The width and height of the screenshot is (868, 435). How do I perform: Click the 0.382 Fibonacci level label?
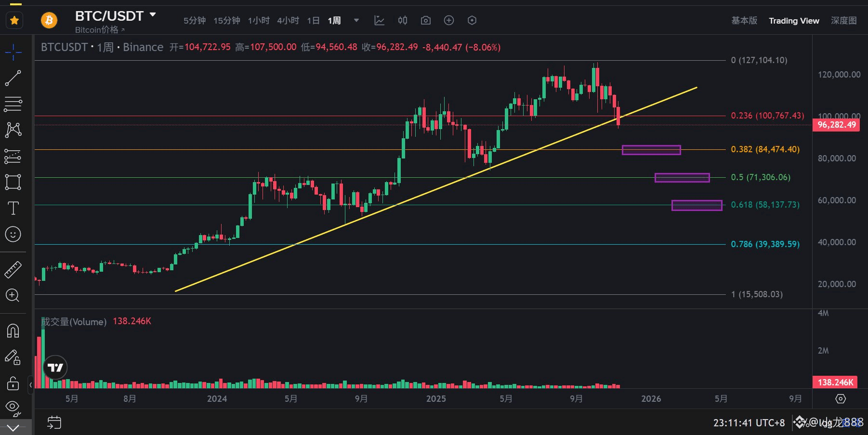[x=765, y=149]
